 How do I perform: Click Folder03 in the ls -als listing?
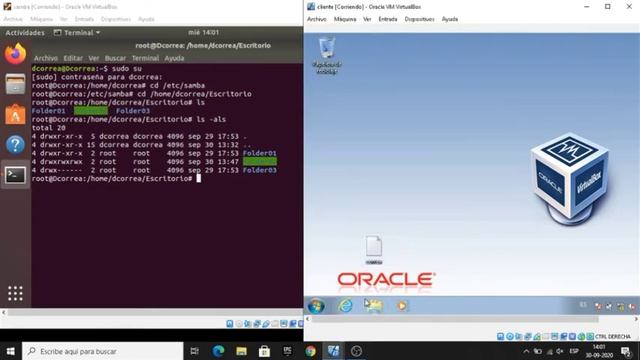[260, 170]
